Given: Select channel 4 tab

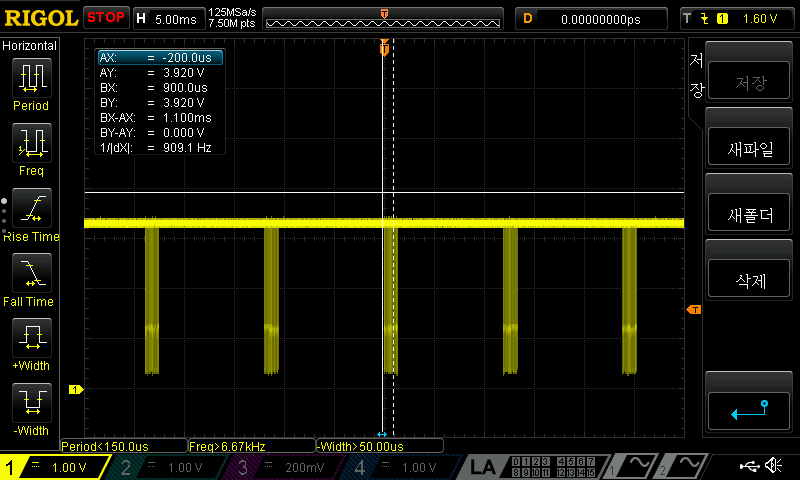Looking at the screenshot, I should [401, 467].
